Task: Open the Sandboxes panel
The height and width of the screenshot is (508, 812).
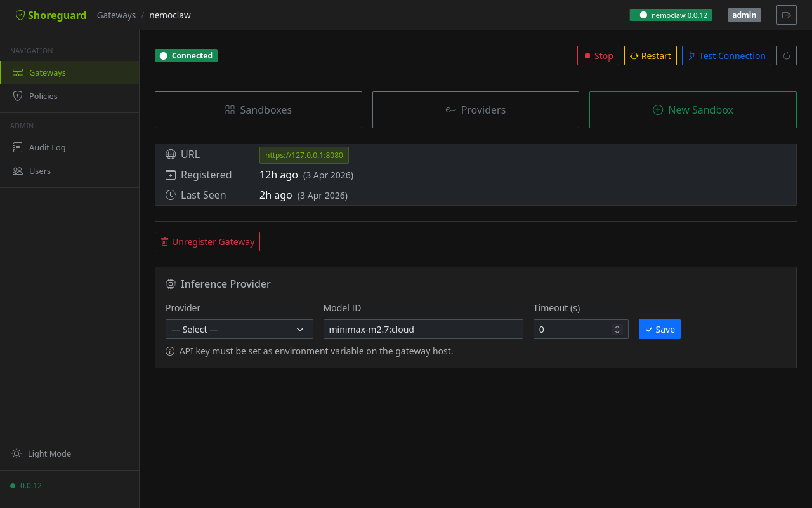Action: click(x=258, y=110)
